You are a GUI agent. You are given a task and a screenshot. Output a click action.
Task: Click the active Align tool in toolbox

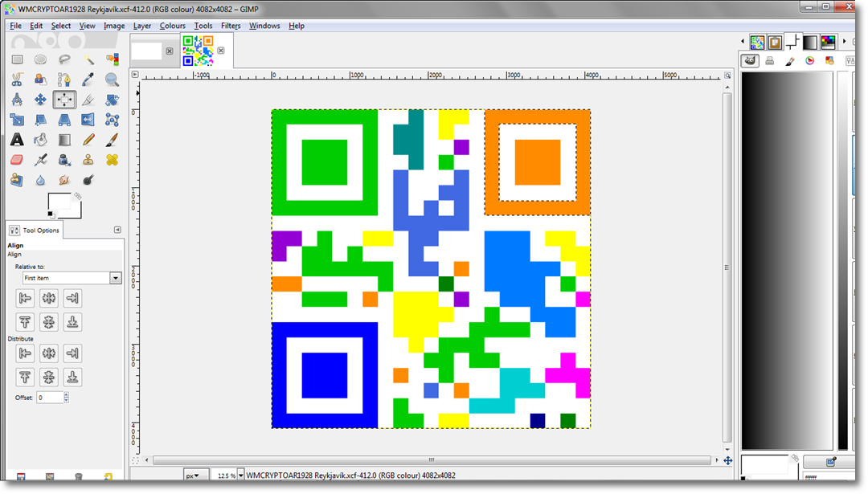tap(64, 100)
